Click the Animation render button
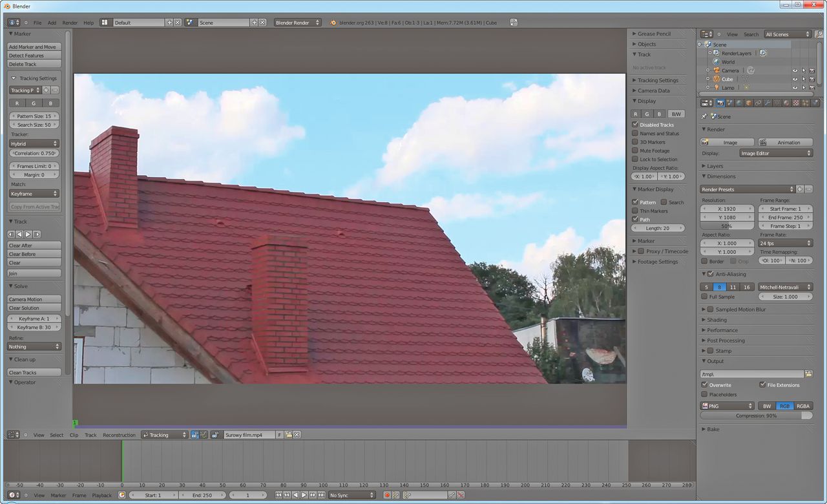Viewport: 827px width, 504px height. [x=784, y=142]
